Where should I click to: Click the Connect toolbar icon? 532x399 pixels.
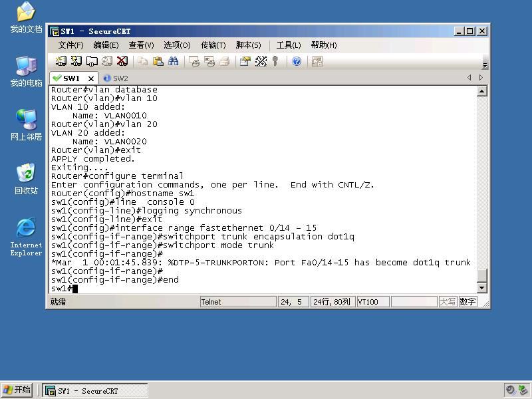(61, 61)
